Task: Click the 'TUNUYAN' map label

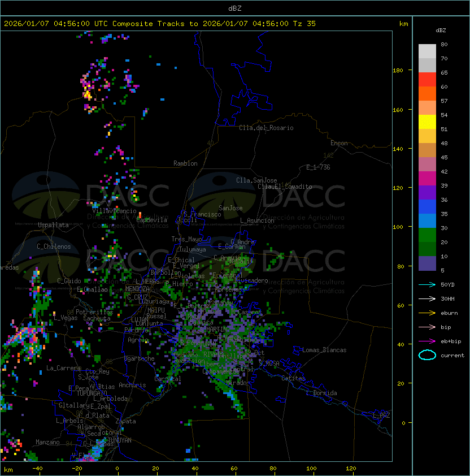Action: pos(120,440)
